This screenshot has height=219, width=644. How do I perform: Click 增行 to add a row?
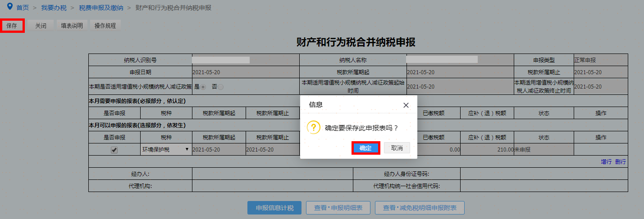606,161
